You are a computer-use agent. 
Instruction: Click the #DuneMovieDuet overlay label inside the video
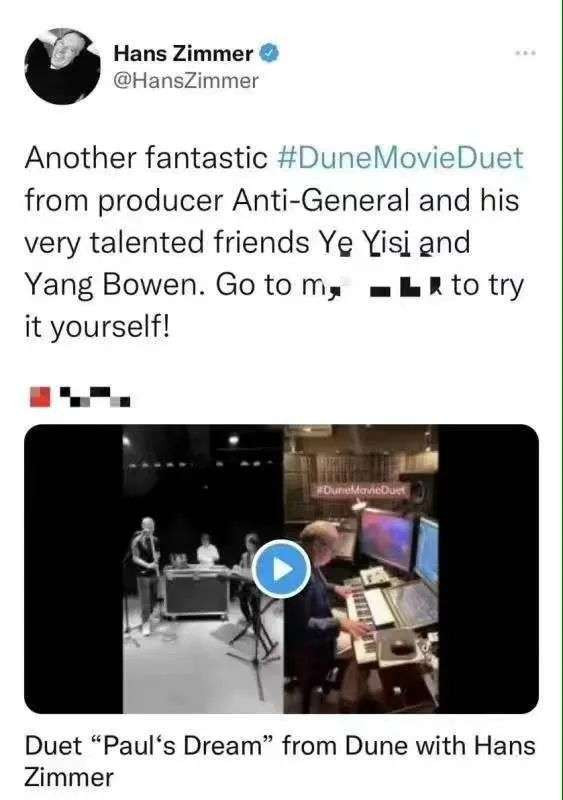(360, 490)
